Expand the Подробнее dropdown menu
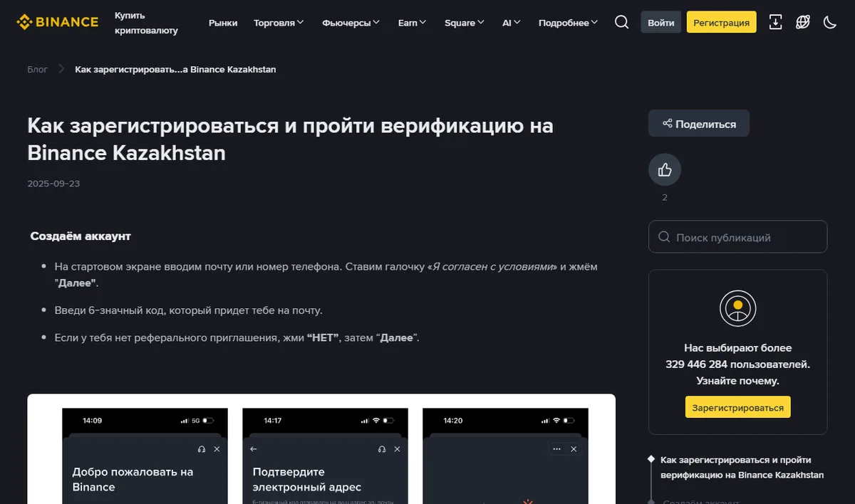This screenshot has width=855, height=504. (568, 23)
